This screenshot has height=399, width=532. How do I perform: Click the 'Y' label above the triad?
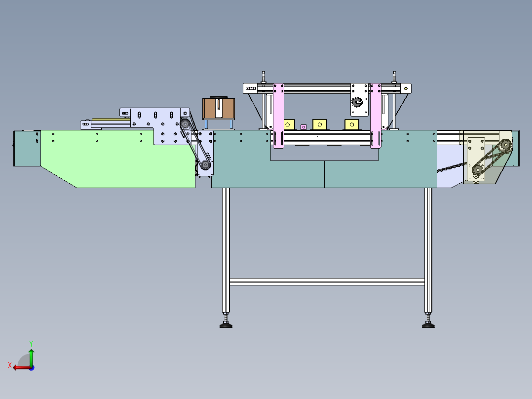pyautogui.click(x=31, y=344)
